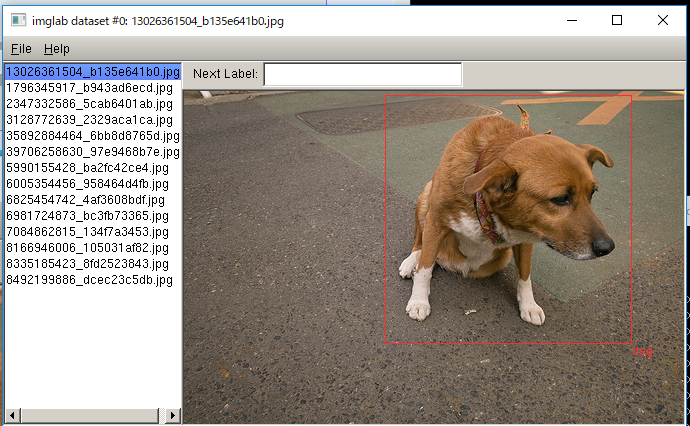Open the File menu
The width and height of the screenshot is (690, 426).
pos(21,48)
